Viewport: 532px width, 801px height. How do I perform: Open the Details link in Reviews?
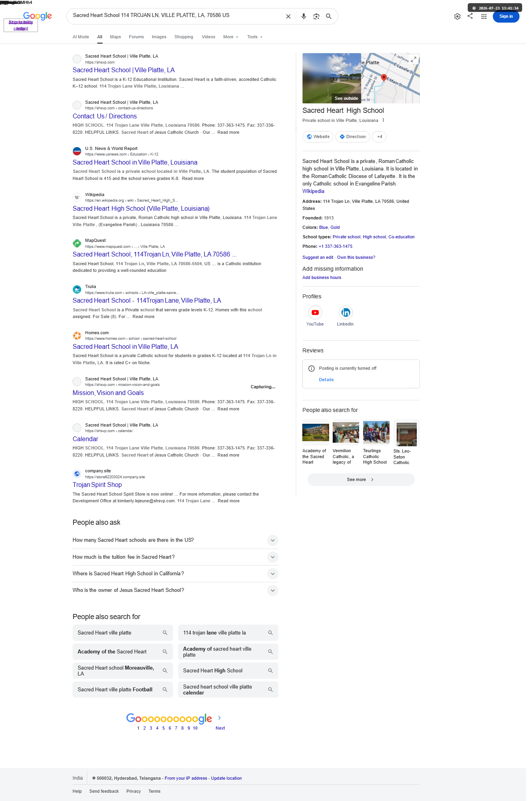326,380
